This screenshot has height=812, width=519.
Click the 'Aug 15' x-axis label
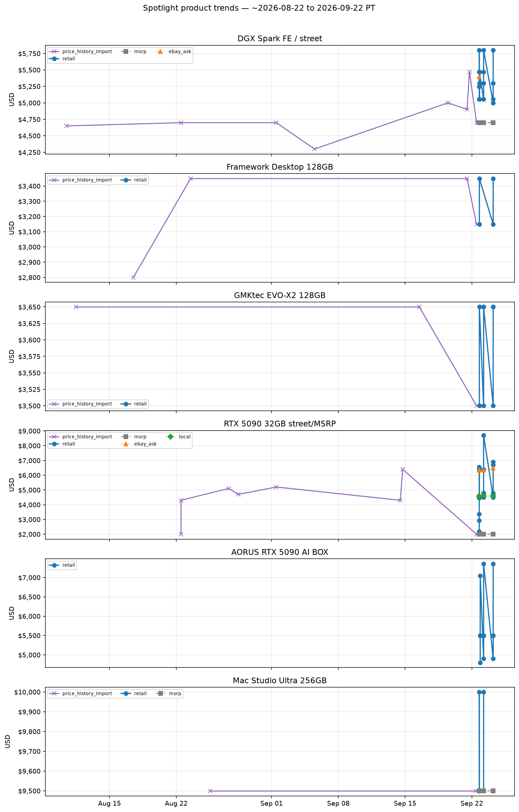click(x=109, y=803)
